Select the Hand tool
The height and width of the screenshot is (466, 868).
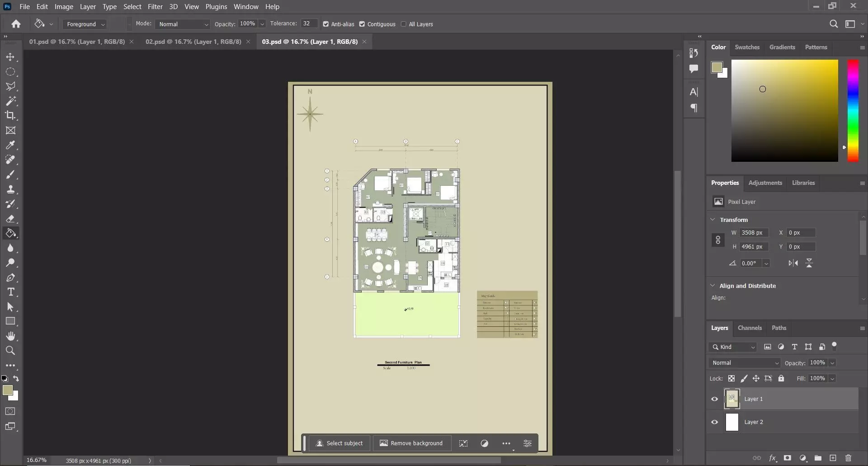point(10,336)
